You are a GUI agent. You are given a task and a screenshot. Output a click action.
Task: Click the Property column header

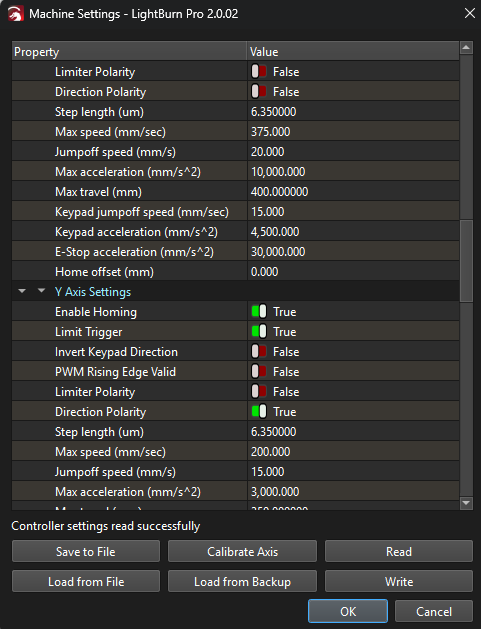tap(129, 51)
